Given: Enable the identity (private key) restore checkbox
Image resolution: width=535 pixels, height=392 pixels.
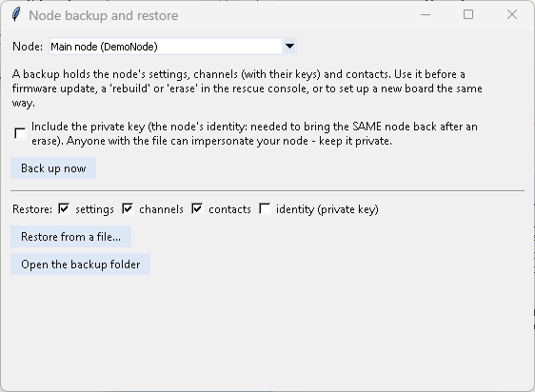Looking at the screenshot, I should coord(265,208).
